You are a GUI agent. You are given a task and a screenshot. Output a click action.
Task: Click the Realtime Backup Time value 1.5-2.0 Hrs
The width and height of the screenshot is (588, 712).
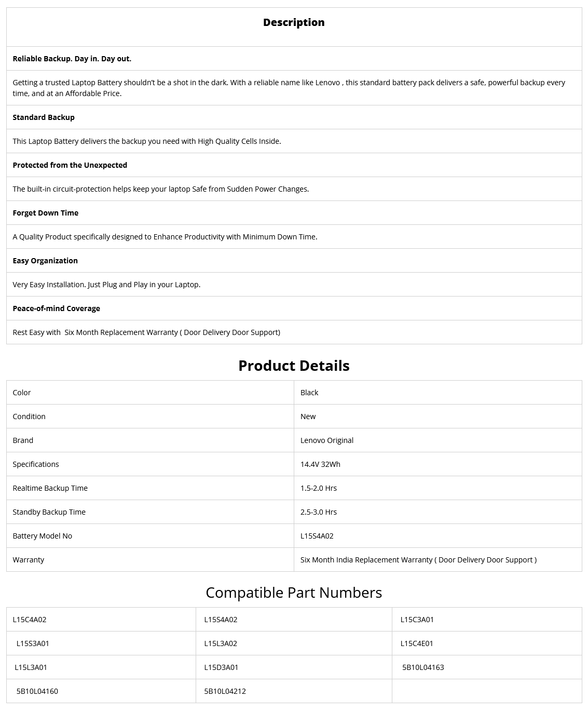(319, 488)
